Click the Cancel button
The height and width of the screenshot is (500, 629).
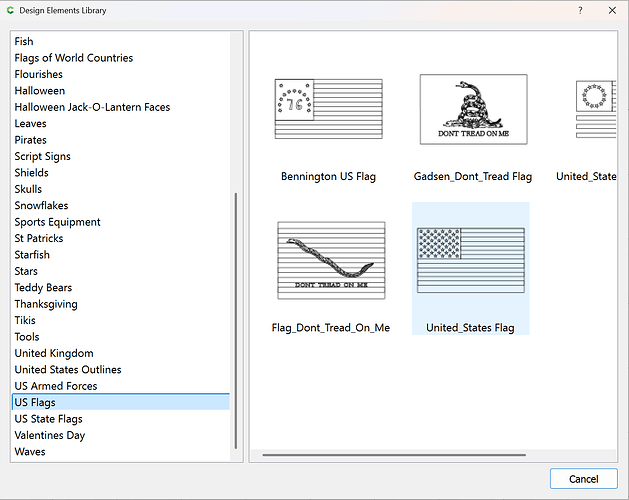click(x=583, y=479)
